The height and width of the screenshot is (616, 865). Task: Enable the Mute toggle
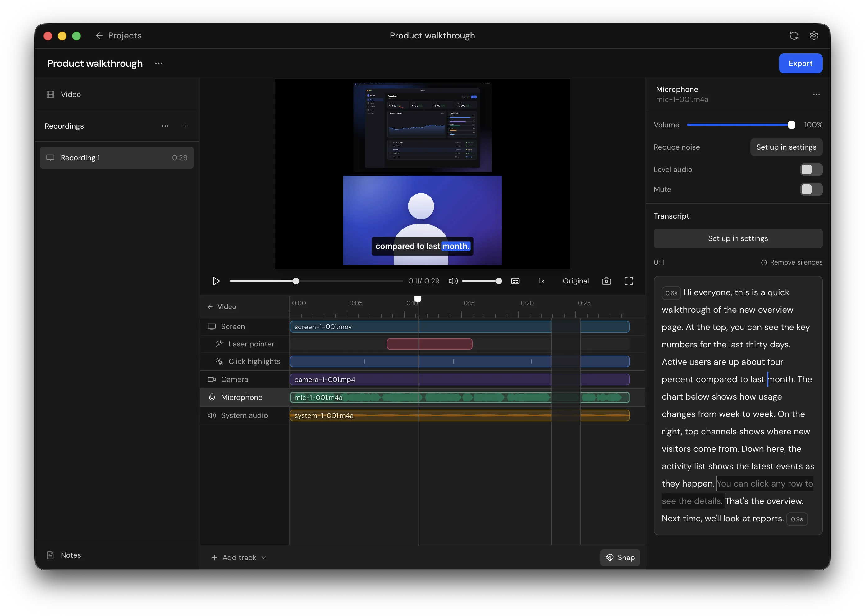coord(811,189)
